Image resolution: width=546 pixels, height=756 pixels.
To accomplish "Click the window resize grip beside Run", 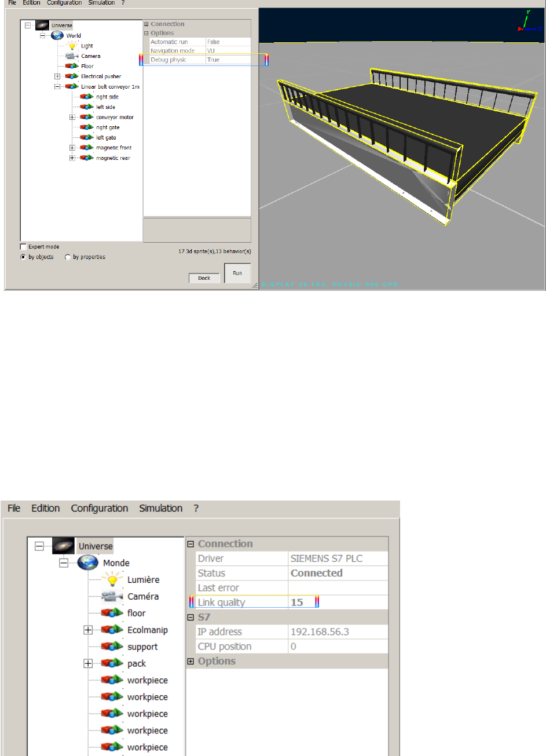I will [x=254, y=285].
